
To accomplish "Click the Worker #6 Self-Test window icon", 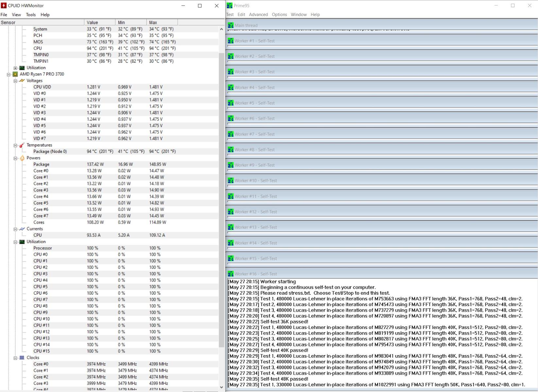I will (x=231, y=118).
